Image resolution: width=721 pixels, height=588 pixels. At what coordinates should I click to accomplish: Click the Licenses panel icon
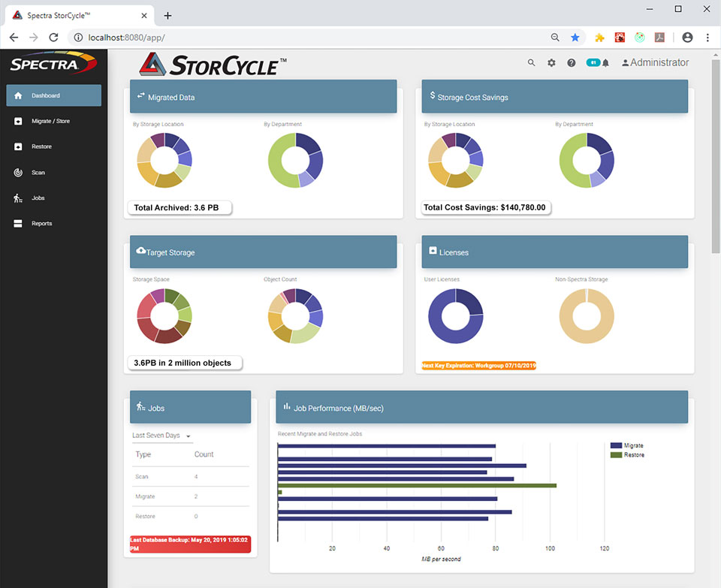click(x=433, y=251)
